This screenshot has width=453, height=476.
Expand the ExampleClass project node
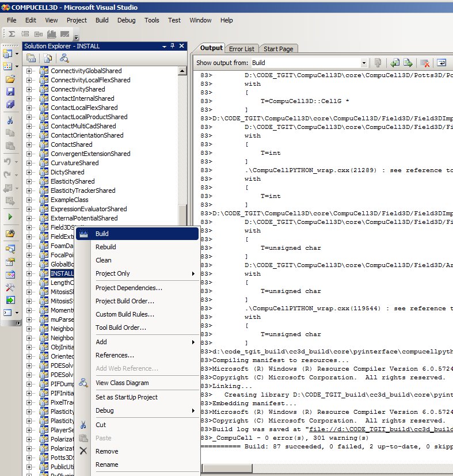coord(29,200)
